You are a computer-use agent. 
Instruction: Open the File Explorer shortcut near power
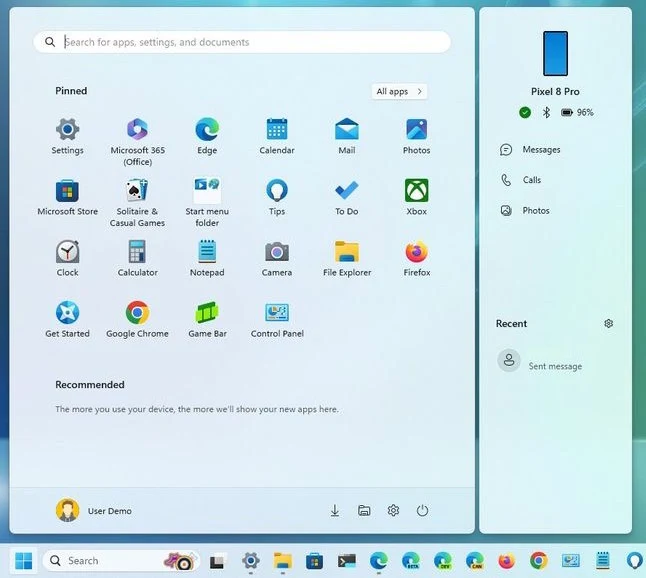pos(364,510)
